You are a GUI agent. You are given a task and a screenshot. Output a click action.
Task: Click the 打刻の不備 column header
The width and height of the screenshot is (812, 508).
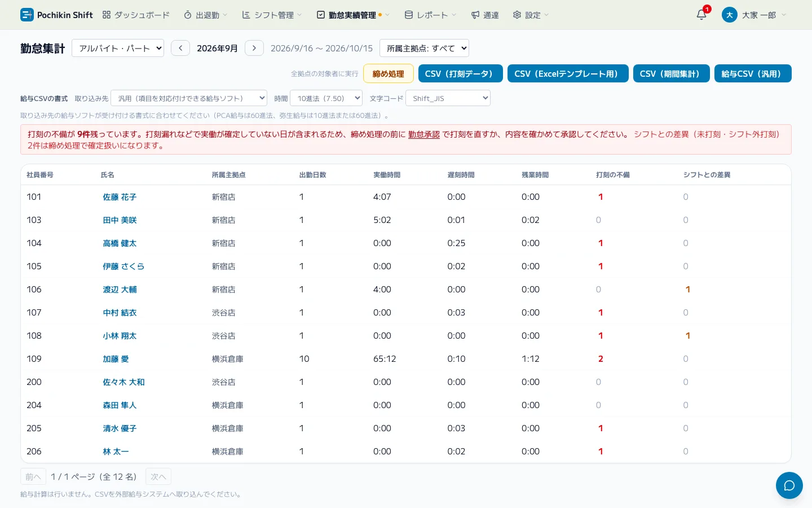pyautogui.click(x=613, y=175)
